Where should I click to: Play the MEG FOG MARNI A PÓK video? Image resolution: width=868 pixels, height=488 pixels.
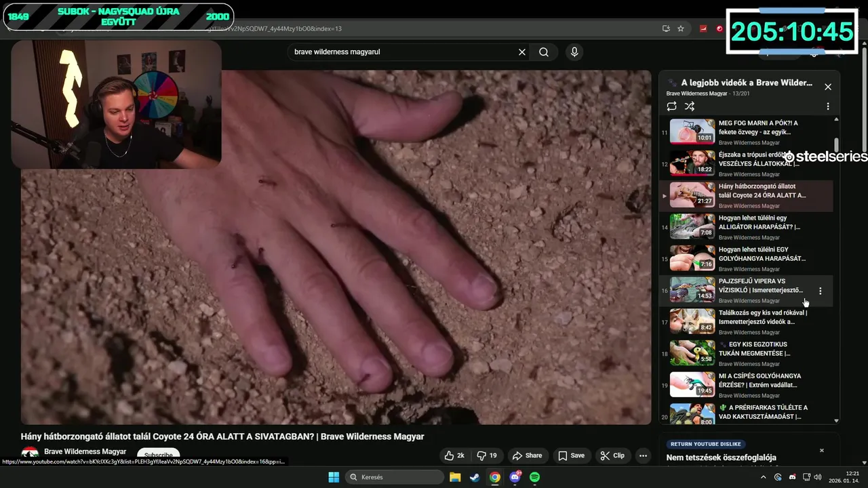(746, 132)
